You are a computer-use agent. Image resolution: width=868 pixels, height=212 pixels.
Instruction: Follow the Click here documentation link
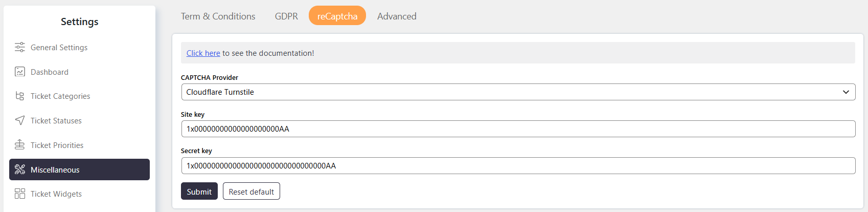pos(203,53)
